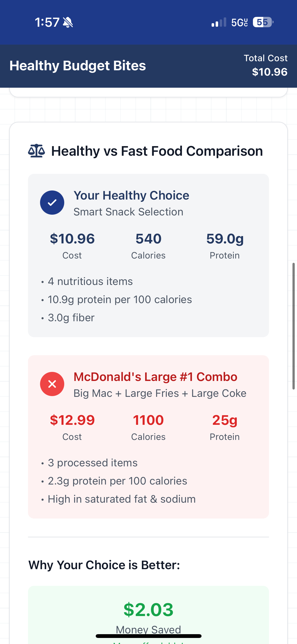The width and height of the screenshot is (297, 644).
Task: Tap the 1100 Calories fast food value
Action: pyautogui.click(x=148, y=420)
